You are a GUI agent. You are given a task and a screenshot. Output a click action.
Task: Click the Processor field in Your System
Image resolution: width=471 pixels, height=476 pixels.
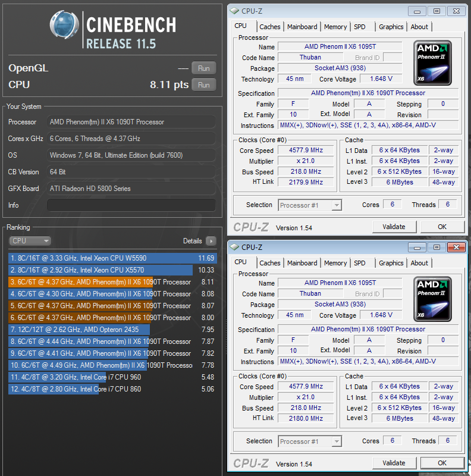click(131, 122)
